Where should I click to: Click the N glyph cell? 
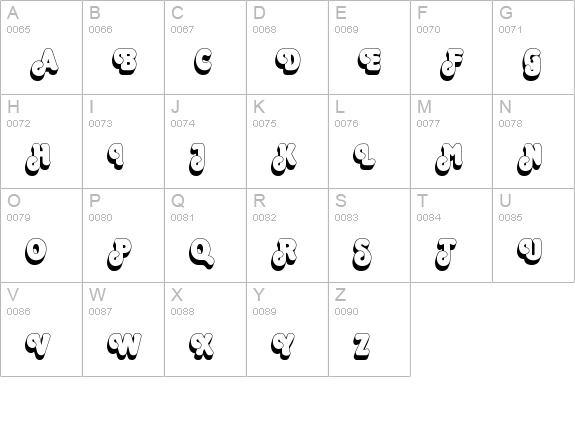point(534,141)
